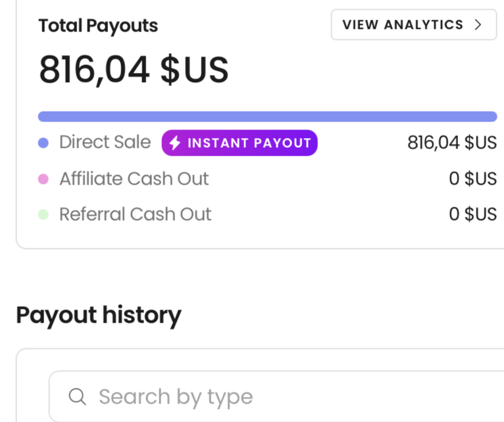Click the VIEW ANALYTICS button

click(413, 25)
